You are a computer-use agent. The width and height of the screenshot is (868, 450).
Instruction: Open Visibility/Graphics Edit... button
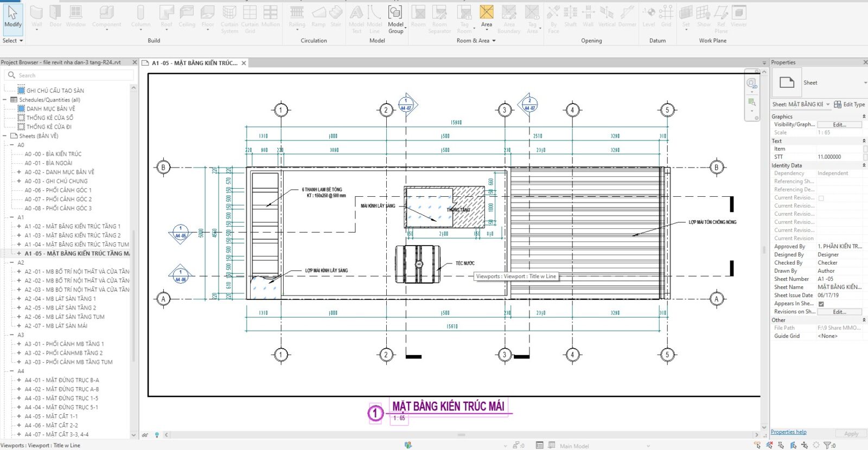coord(839,125)
